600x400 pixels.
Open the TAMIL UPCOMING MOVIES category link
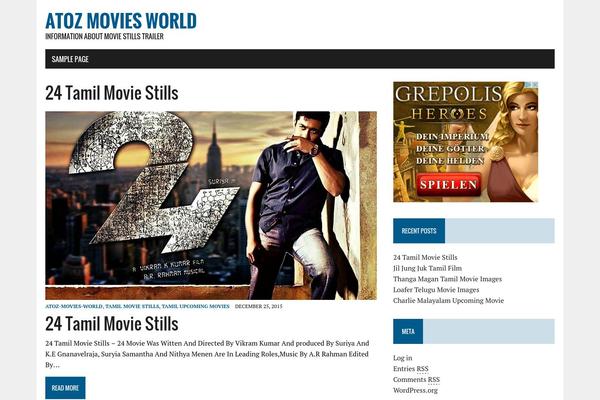[x=196, y=306]
